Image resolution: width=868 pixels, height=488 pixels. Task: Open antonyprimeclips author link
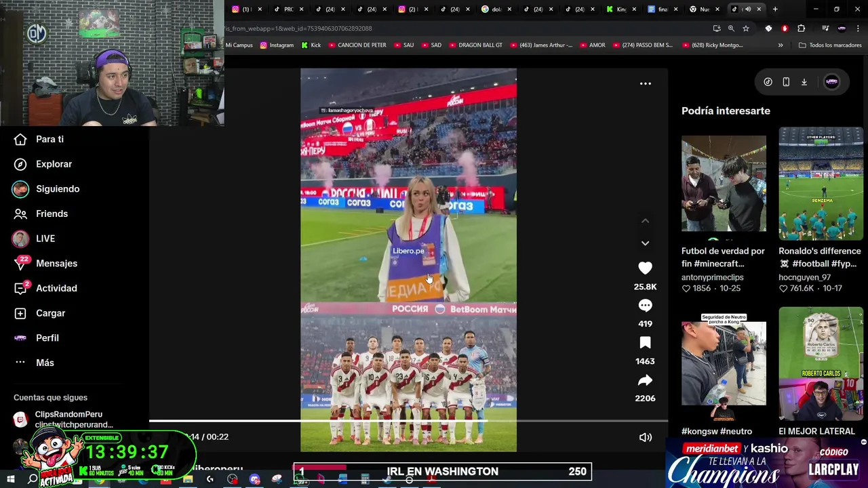pyautogui.click(x=712, y=277)
